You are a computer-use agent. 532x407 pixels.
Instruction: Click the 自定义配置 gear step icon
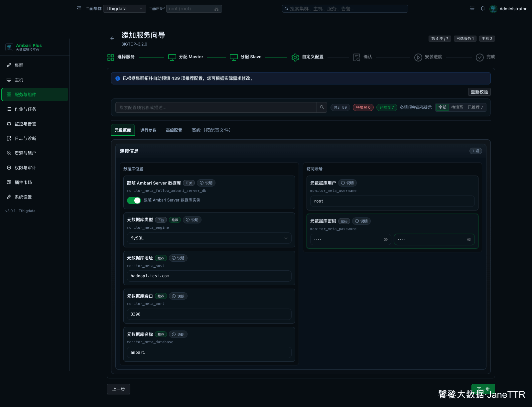coord(295,57)
